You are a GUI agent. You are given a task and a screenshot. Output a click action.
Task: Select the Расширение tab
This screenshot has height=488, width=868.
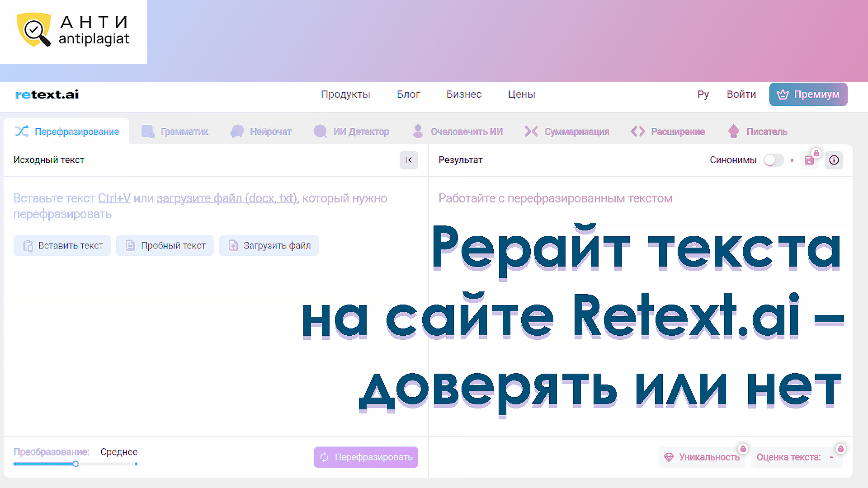pos(668,131)
